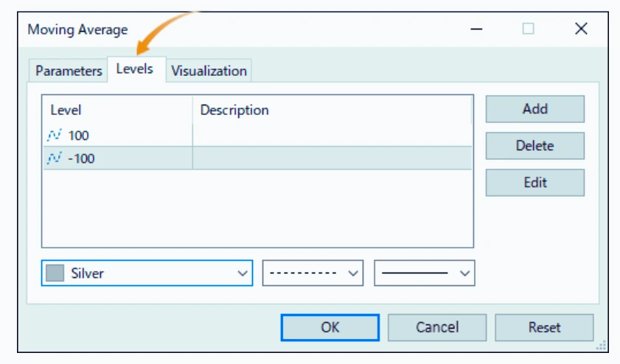Click the level icon beside -100
Image resolution: width=620 pixels, height=364 pixels.
pyautogui.click(x=54, y=158)
